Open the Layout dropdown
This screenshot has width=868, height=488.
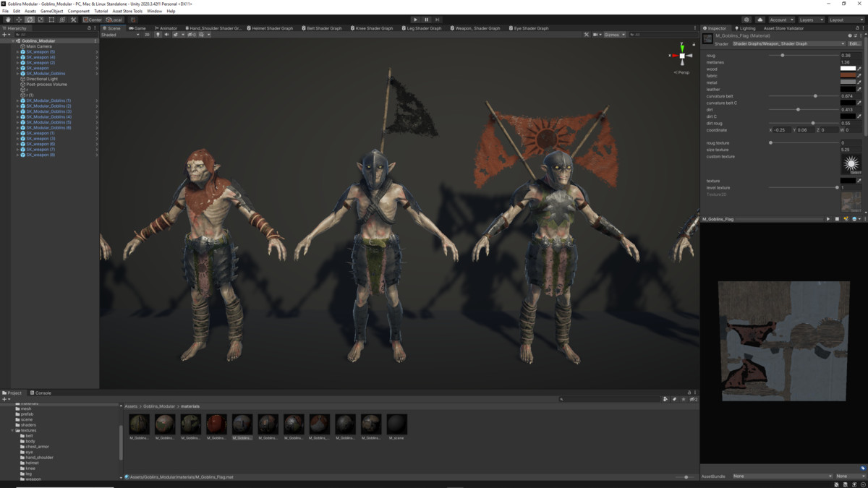(845, 20)
